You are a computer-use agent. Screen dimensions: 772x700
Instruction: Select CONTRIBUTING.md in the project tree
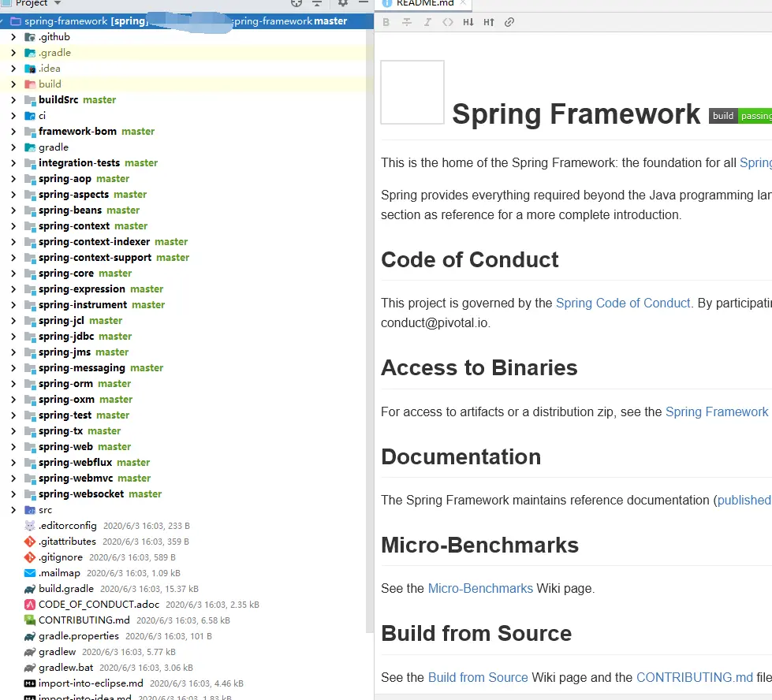coord(84,620)
